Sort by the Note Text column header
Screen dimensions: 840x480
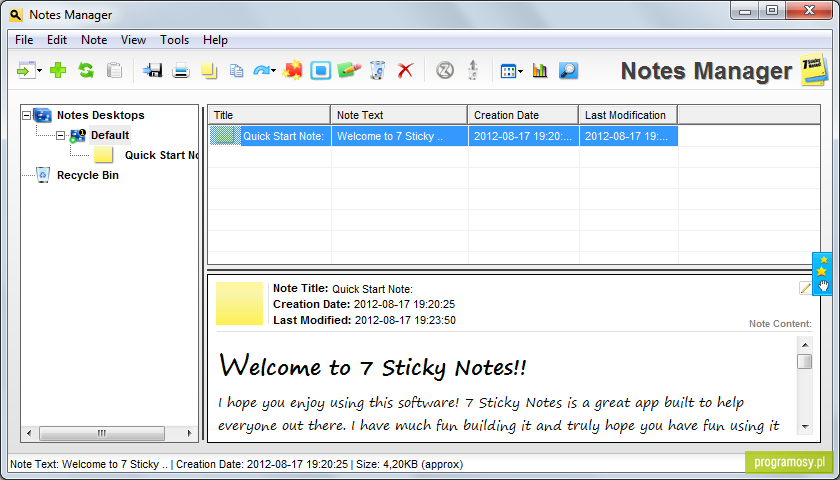pyautogui.click(x=399, y=115)
